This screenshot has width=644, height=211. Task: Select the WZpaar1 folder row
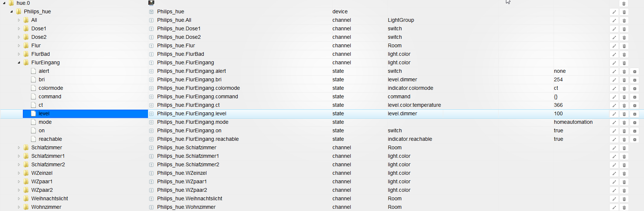point(42,181)
